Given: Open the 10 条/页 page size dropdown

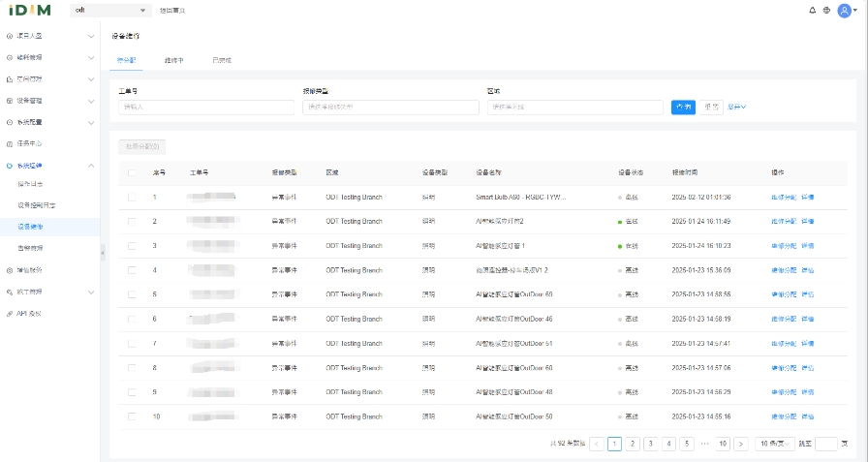Looking at the screenshot, I should pyautogui.click(x=775, y=444).
